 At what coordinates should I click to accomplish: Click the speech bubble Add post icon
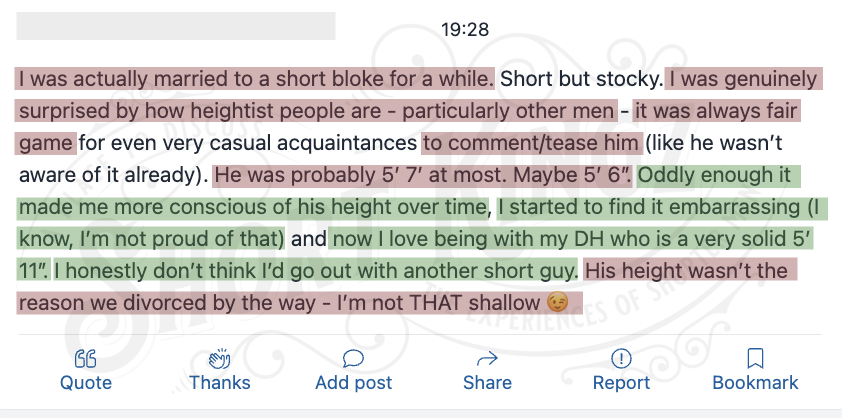pos(353,358)
